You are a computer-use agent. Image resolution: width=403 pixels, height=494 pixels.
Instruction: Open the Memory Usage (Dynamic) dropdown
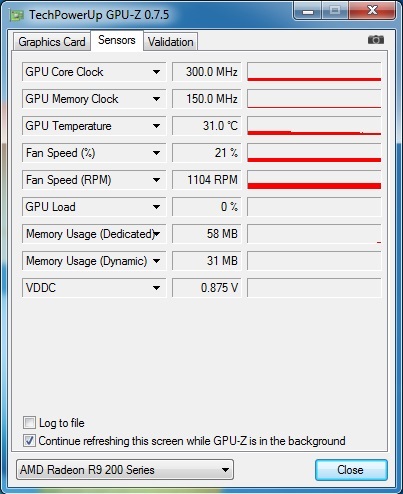click(x=156, y=261)
